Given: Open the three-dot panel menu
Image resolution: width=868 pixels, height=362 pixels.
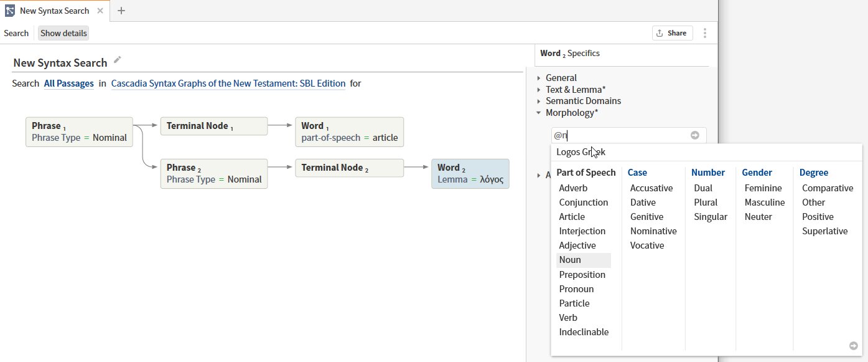Looking at the screenshot, I should [705, 33].
